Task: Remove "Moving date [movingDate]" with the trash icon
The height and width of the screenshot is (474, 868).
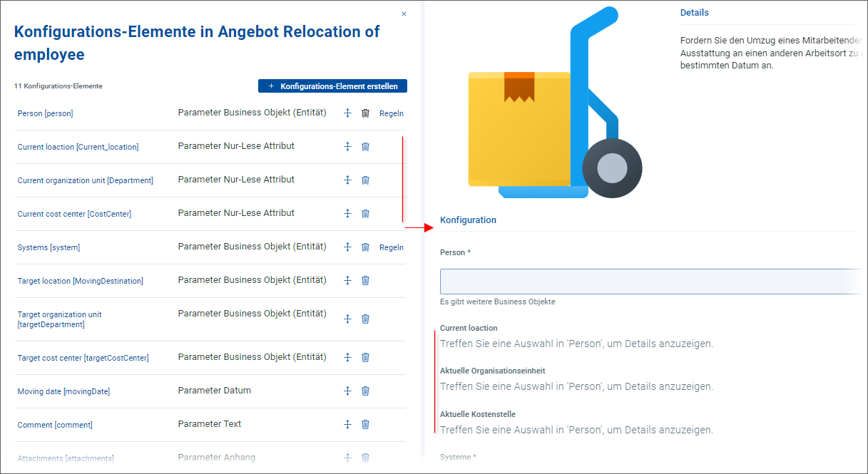Action: [365, 391]
